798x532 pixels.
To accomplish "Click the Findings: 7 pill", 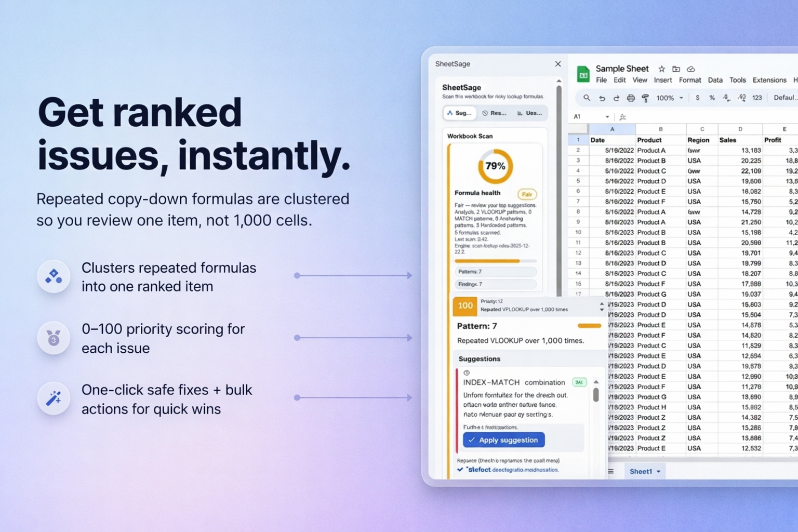I will pyautogui.click(x=496, y=284).
